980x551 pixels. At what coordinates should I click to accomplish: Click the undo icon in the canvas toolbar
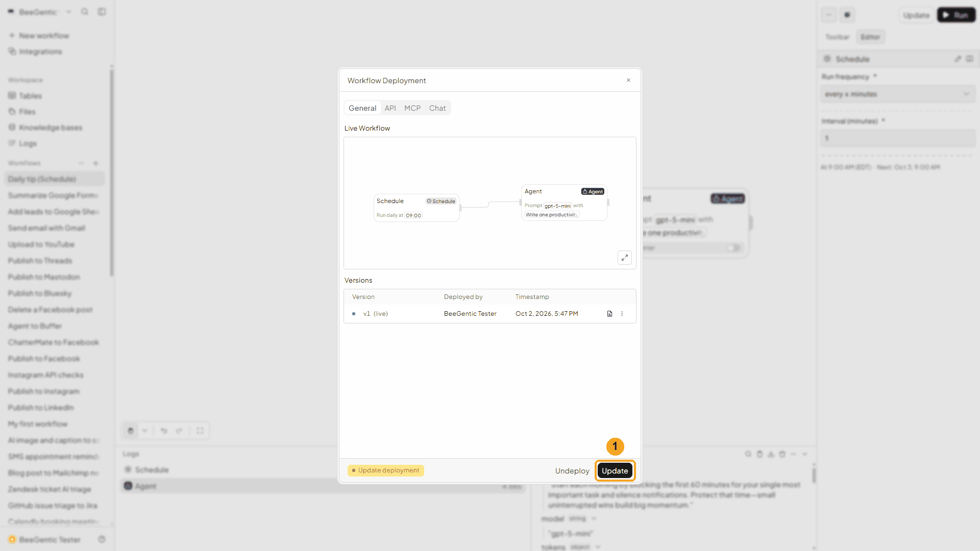tap(164, 431)
